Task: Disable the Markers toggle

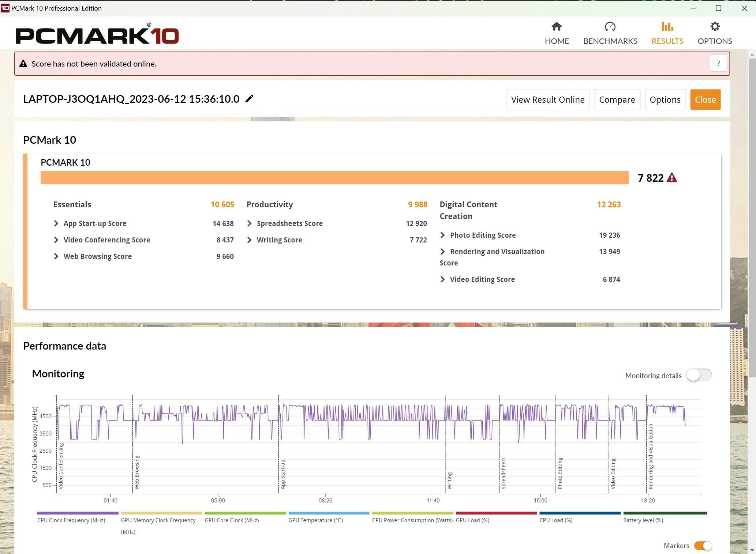Action: [703, 546]
